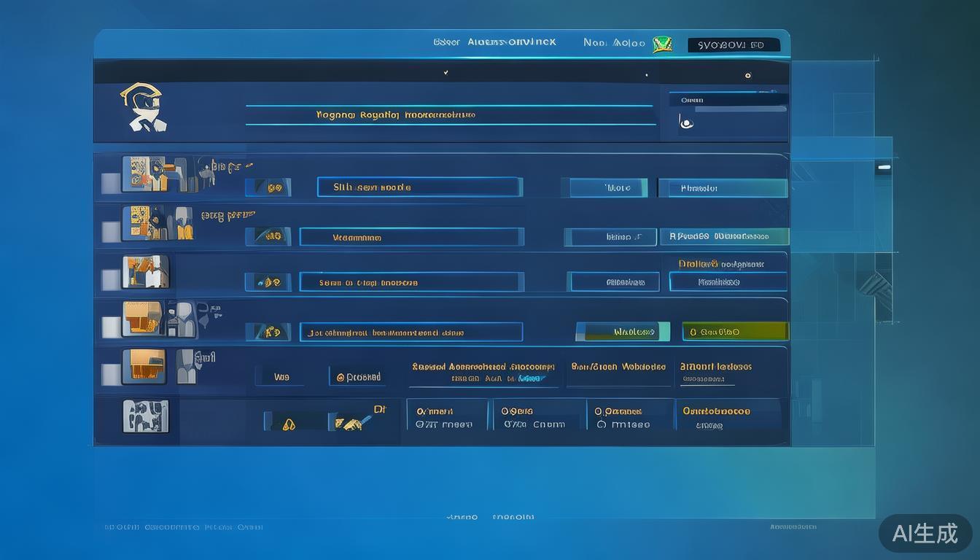Screen dimensions: 980x560
Task: Expand the wide combo box in the fourth row
Action: coord(411,332)
